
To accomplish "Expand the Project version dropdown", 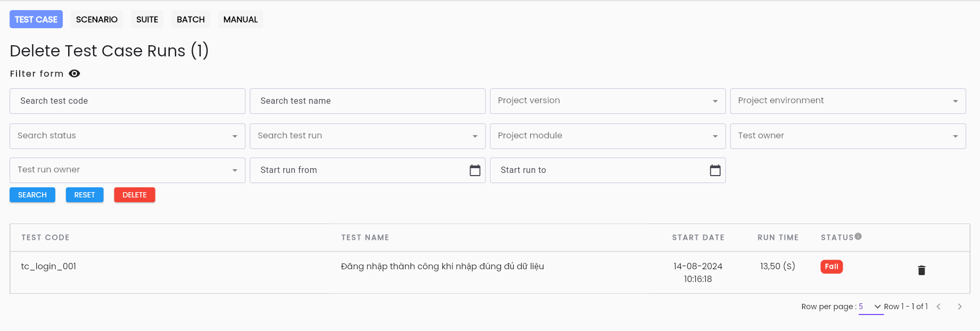I will pyautogui.click(x=608, y=101).
